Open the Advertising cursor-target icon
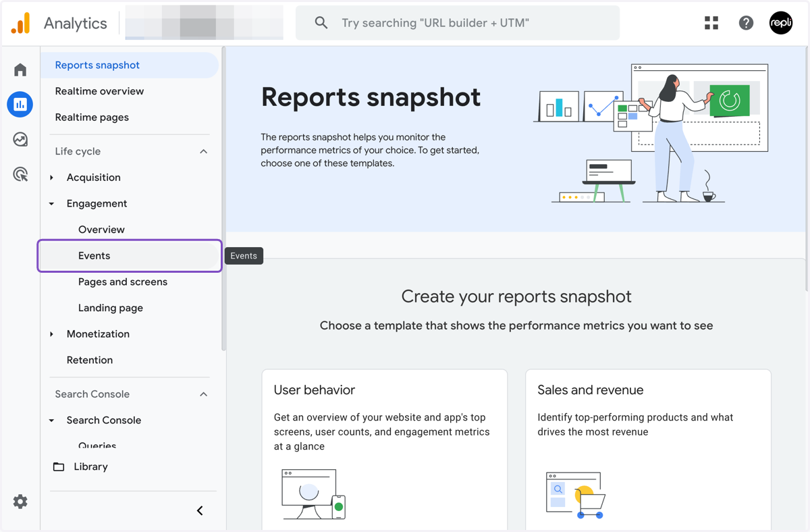The image size is (810, 532). click(x=20, y=175)
